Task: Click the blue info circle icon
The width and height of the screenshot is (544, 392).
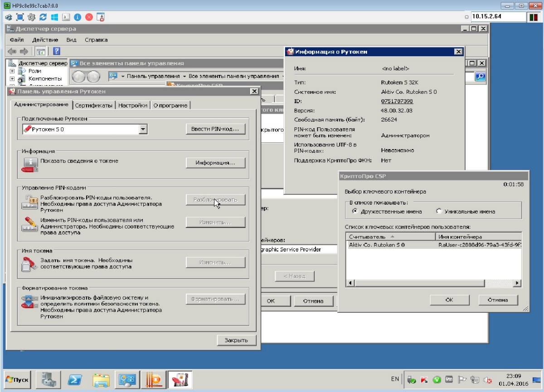Action: [78, 17]
